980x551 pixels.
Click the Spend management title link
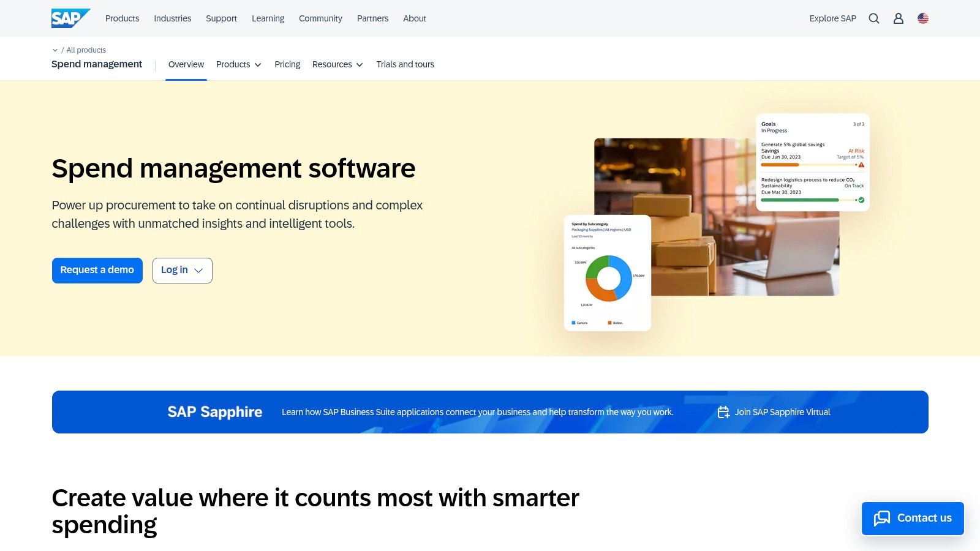(97, 64)
